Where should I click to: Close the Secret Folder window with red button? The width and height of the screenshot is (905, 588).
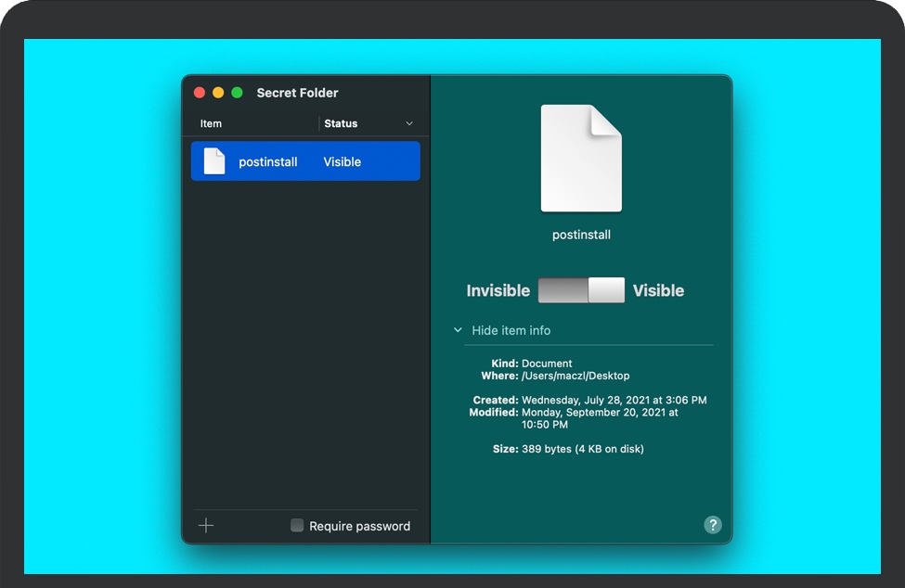click(200, 93)
